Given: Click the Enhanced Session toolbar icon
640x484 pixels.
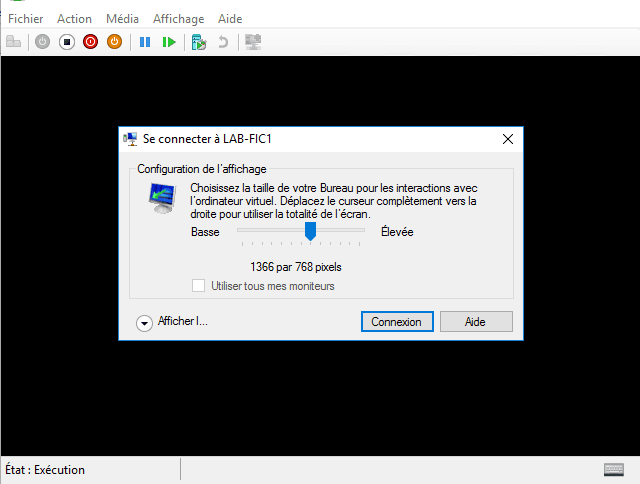Looking at the screenshot, I should (x=253, y=42).
